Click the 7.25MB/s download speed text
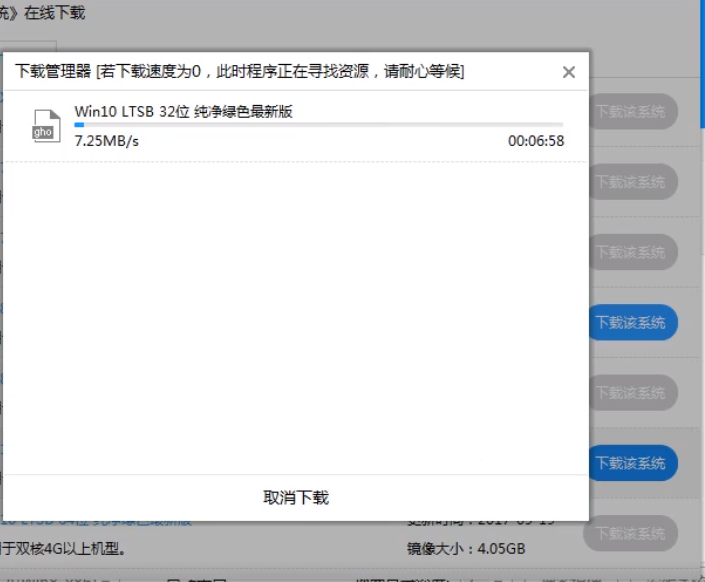This screenshot has width=705, height=582. pyautogui.click(x=107, y=141)
